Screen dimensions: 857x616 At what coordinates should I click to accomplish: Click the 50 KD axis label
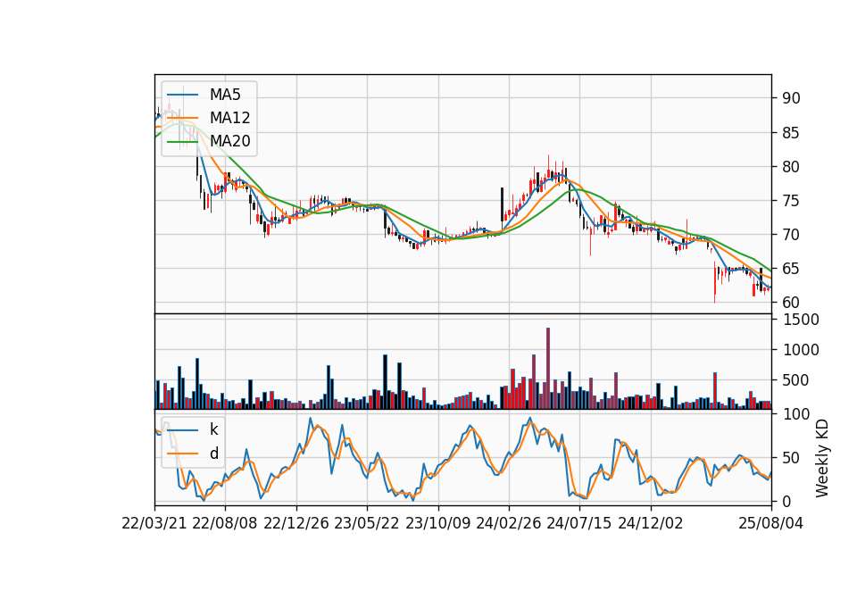tap(791, 457)
